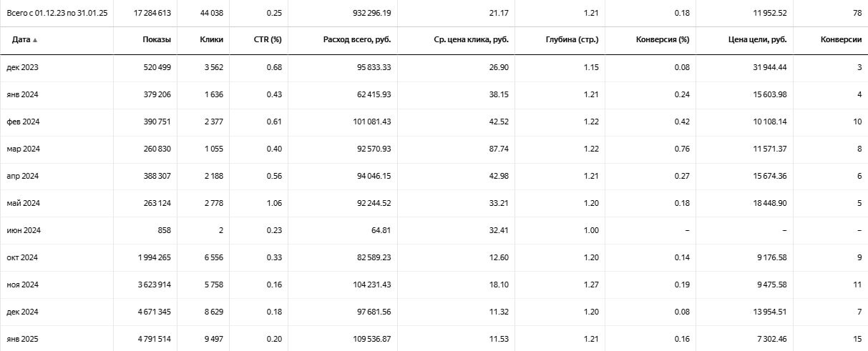Click the Цена цели, руб. header
Viewport: 868px width, 351px height.
[x=759, y=40]
